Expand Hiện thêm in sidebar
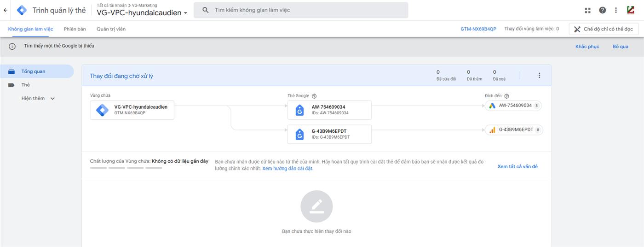 click(38, 98)
